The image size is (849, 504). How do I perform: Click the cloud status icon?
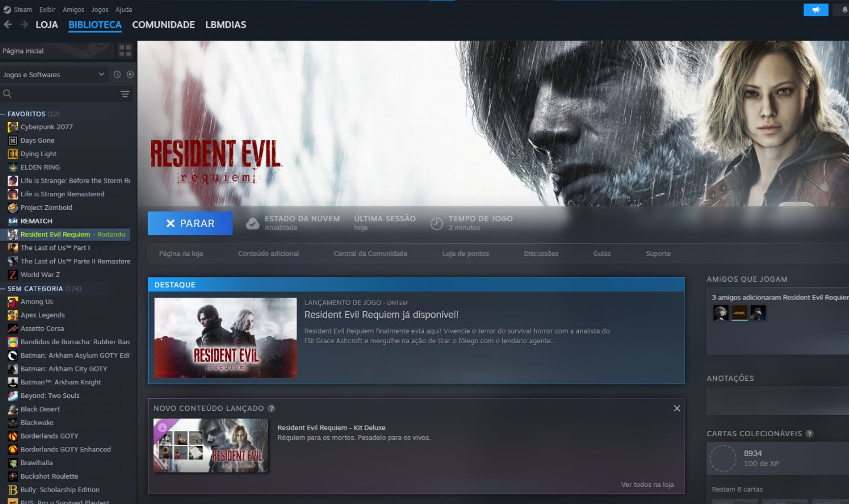click(252, 223)
